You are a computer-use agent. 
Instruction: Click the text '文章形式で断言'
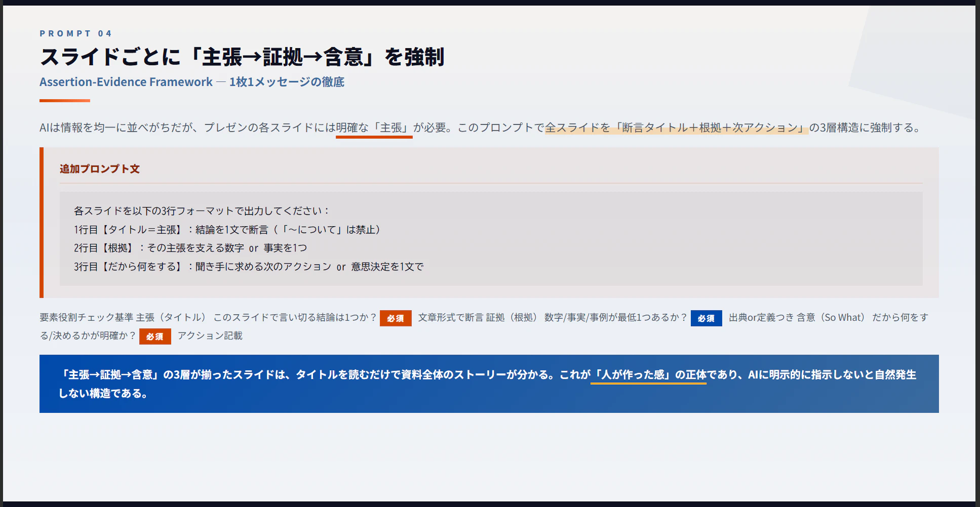451,317
